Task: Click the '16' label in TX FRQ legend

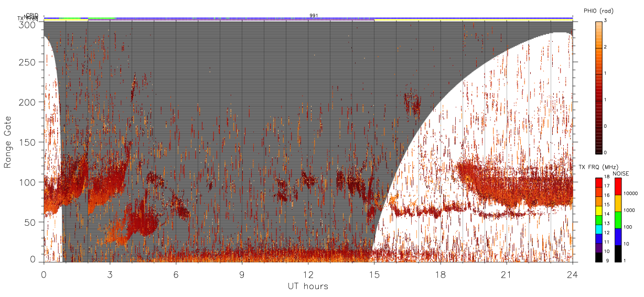Action: pos(607,195)
